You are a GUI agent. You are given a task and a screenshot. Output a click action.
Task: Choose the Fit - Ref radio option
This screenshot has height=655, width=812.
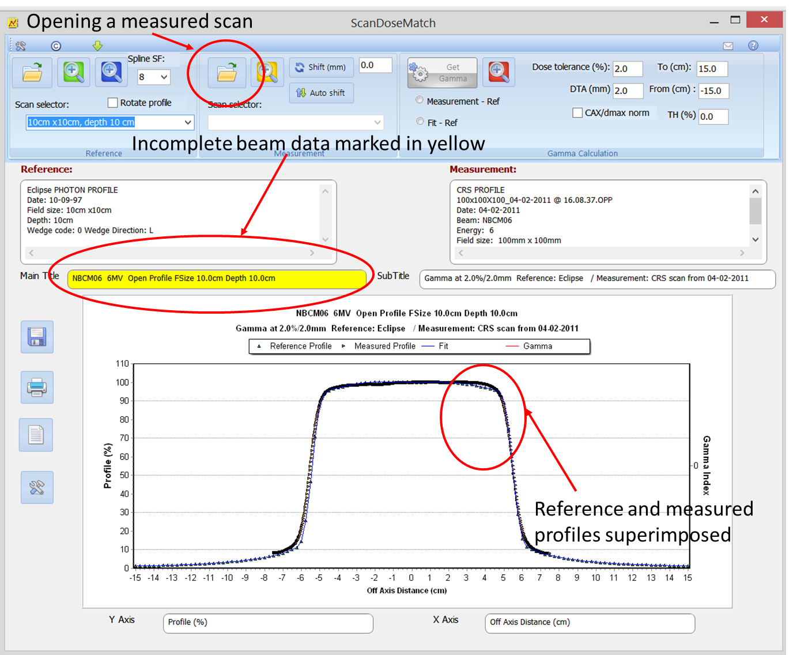(420, 122)
